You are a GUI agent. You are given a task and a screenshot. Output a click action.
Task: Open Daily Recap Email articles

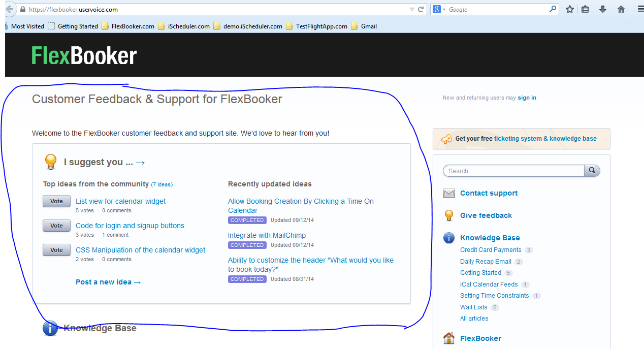click(486, 262)
